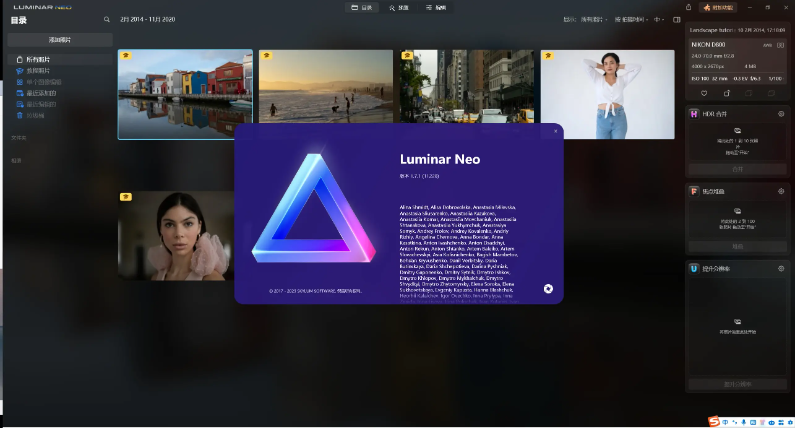This screenshot has height=428, width=795.
Task: Click the NIKON D600 camera text
Action: [708, 45]
